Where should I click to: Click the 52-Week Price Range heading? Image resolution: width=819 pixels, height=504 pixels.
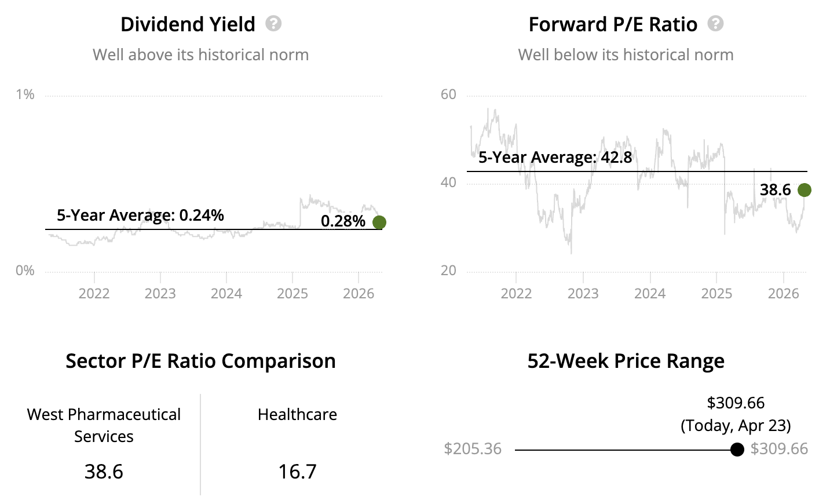click(x=626, y=361)
